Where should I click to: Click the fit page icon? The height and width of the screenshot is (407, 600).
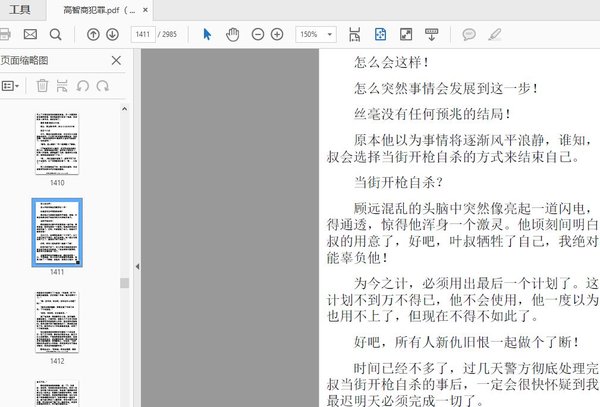coord(380,34)
